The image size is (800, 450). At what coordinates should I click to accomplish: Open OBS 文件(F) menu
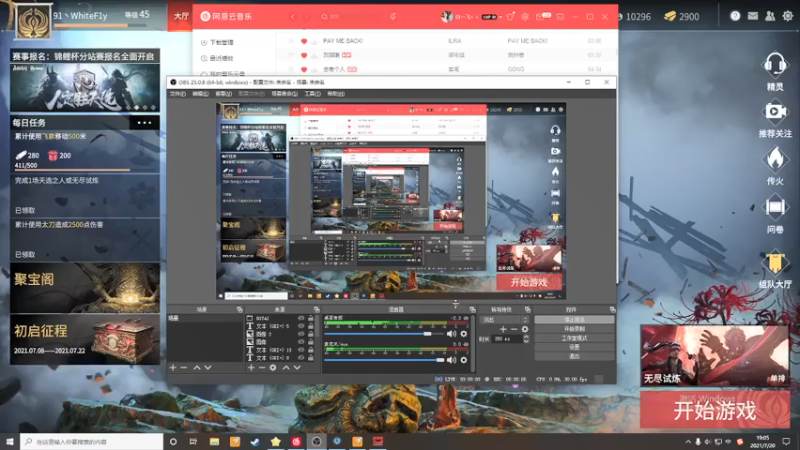point(178,94)
